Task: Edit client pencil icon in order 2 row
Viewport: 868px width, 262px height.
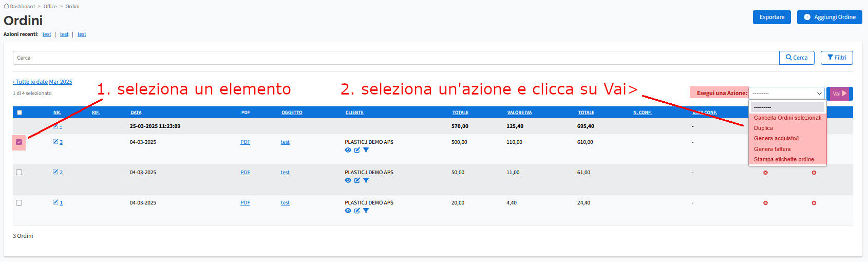Action: (357, 180)
